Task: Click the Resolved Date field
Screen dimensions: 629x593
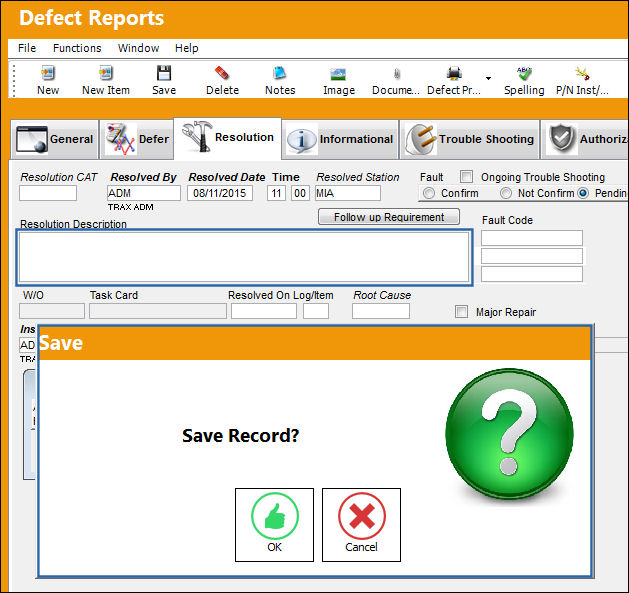Action: 220,193
